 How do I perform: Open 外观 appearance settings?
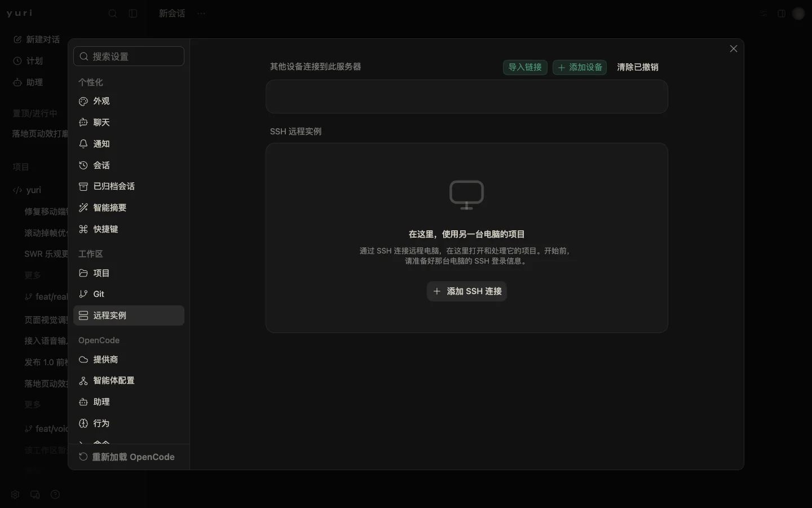[x=129, y=101]
